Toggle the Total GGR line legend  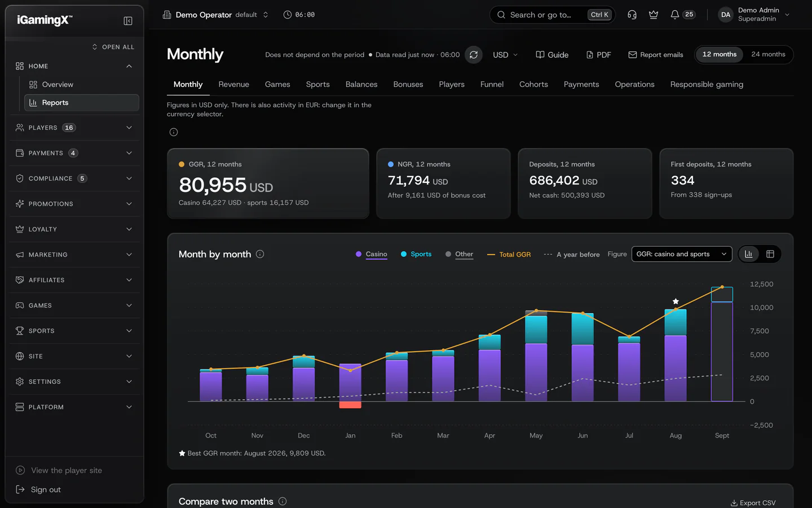pyautogui.click(x=509, y=255)
